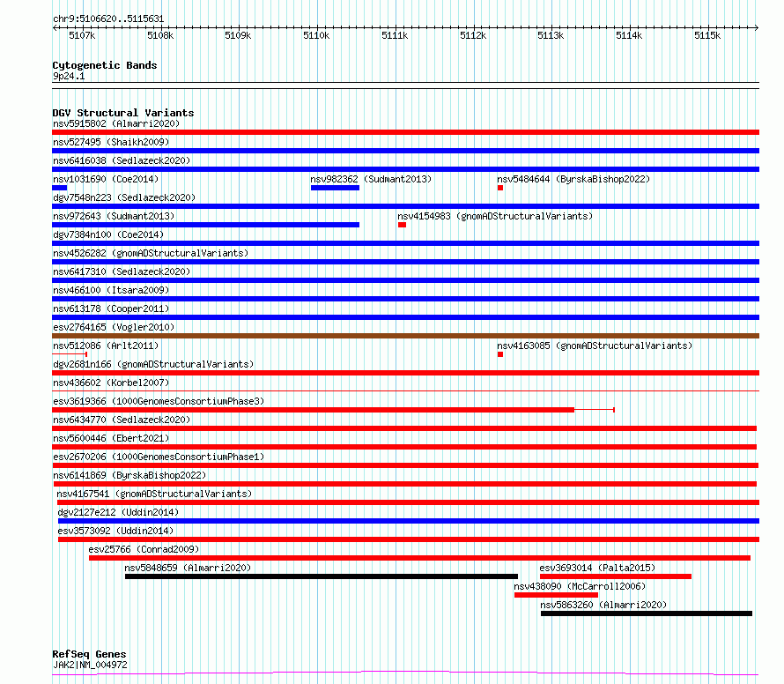Open dgv7384n100 (Coe2014) label
This screenshot has width=784, height=684.
pos(108,234)
